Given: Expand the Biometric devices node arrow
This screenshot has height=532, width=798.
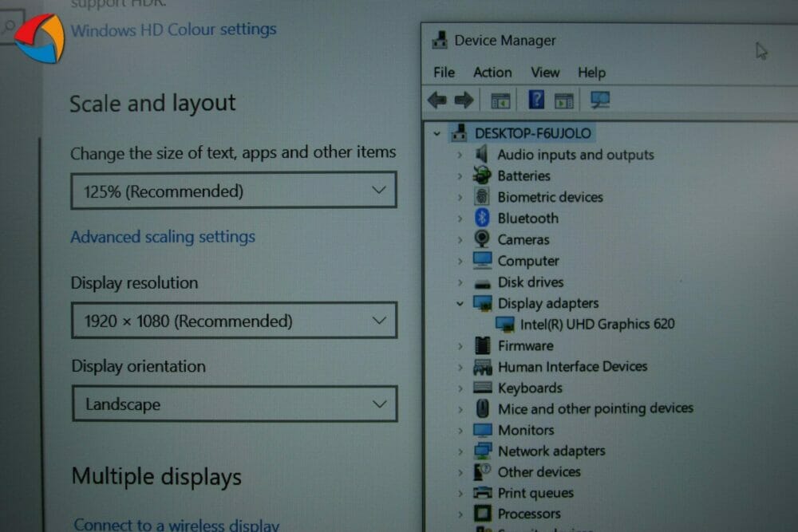Looking at the screenshot, I should coord(460,197).
